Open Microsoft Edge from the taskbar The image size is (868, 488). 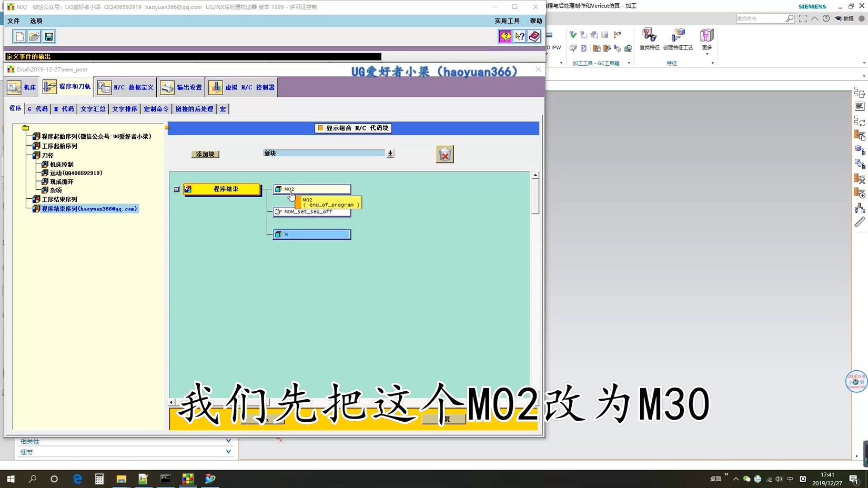pos(77,479)
